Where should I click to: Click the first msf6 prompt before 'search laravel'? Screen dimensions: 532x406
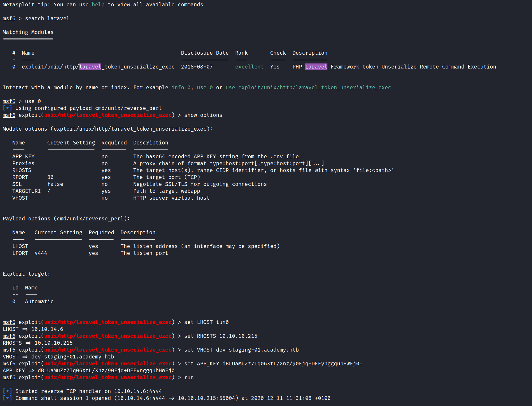pos(9,18)
